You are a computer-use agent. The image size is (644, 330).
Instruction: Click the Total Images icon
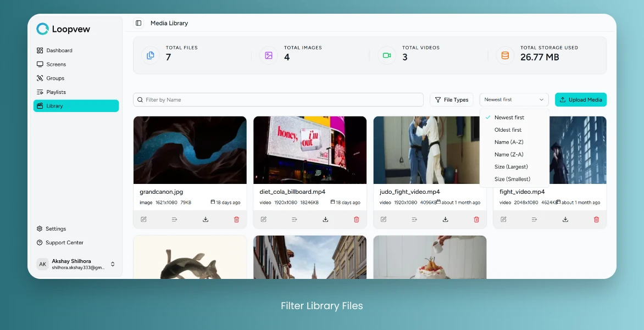click(269, 55)
